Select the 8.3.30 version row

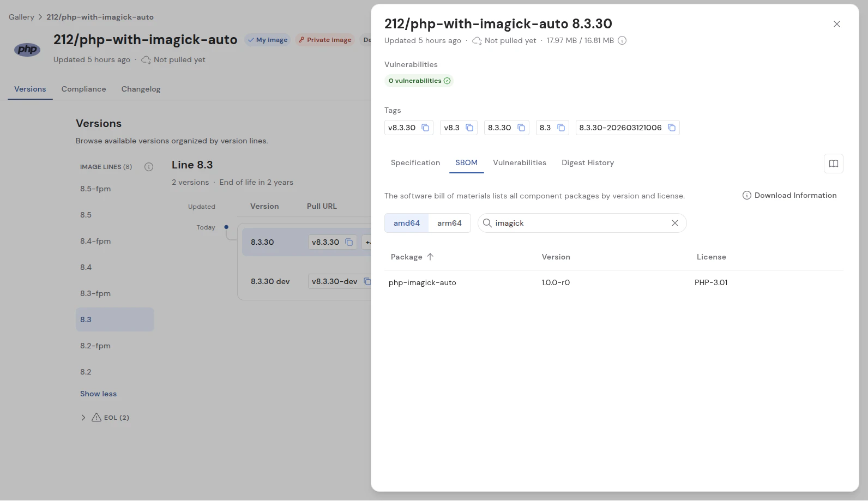click(306, 242)
